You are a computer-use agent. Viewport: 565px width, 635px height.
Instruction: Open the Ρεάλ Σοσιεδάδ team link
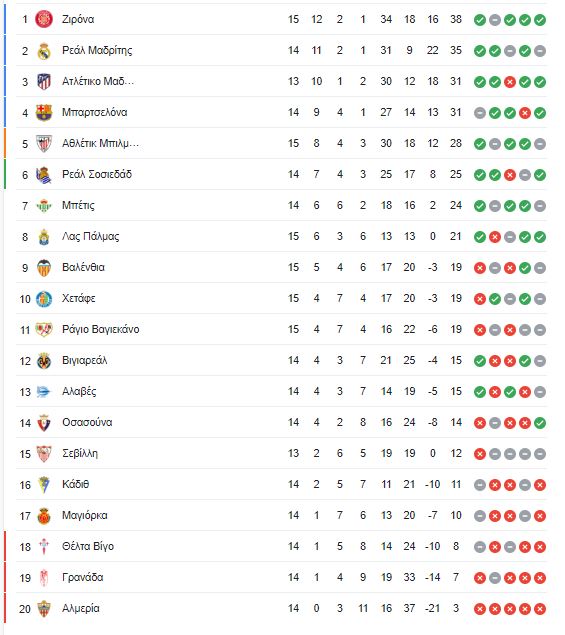[97, 175]
